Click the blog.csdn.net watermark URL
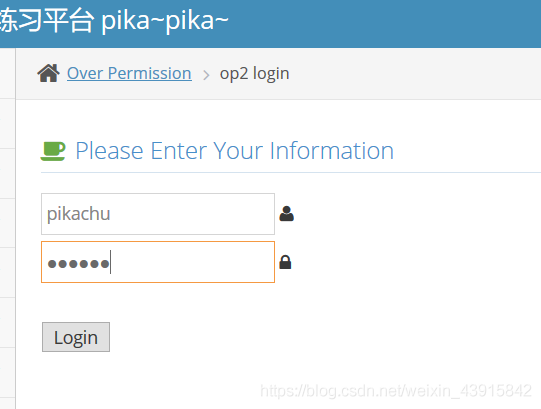541x409 pixels. [x=396, y=391]
